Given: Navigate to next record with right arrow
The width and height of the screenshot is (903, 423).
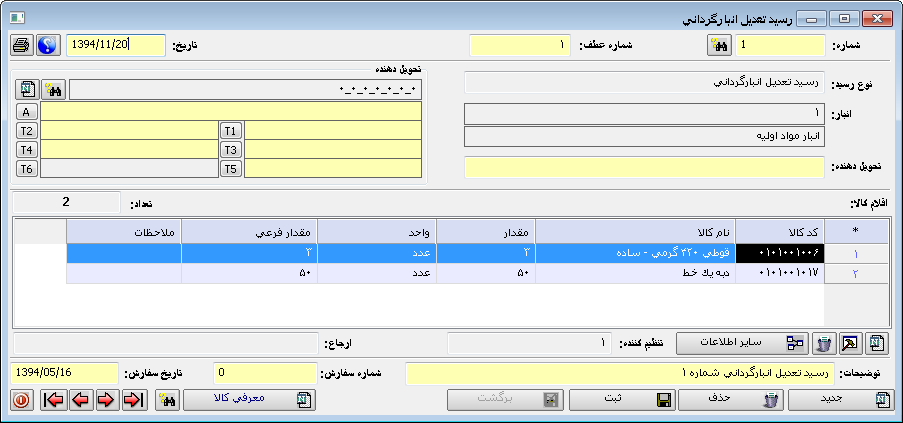Looking at the screenshot, I should pos(107,400).
